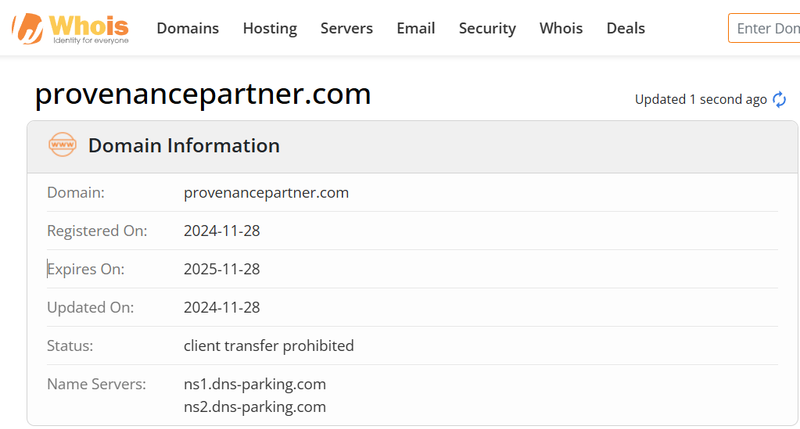Image resolution: width=800 pixels, height=429 pixels.
Task: Click the 'Updated 1 second ago' text
Action: coord(701,99)
